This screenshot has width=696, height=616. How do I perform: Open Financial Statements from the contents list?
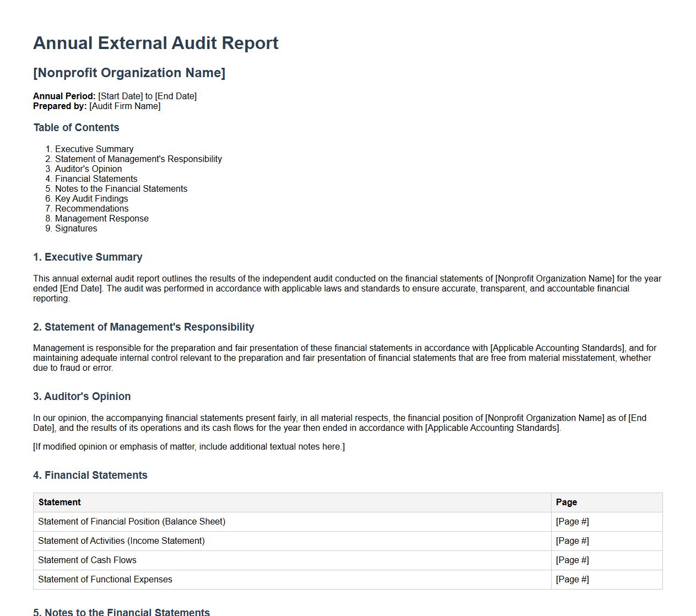coord(96,179)
